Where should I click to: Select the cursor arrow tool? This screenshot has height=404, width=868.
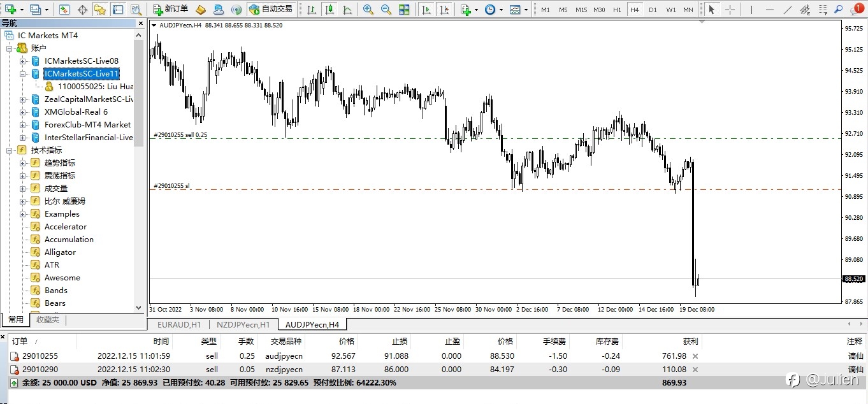711,10
